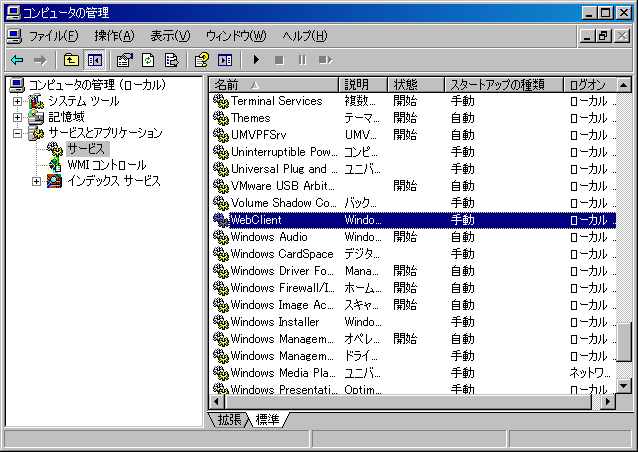Expand the システム ツール tree node

coord(17,101)
